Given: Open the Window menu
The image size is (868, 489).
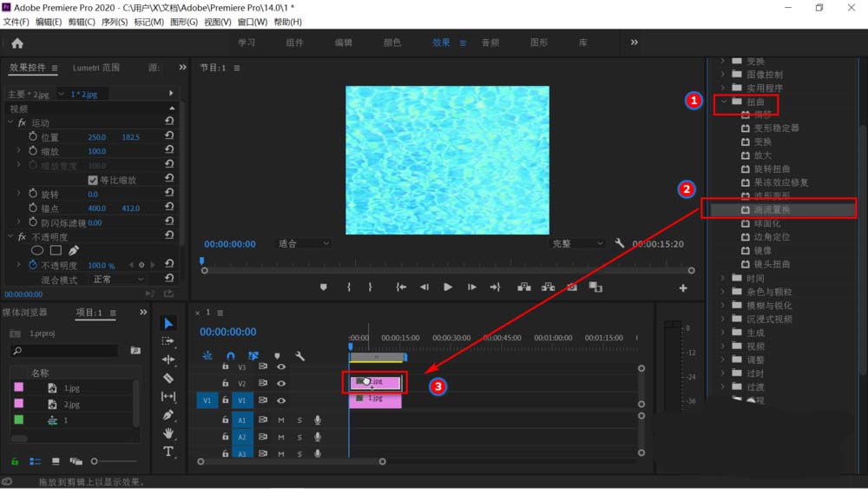Looking at the screenshot, I should 253,22.
